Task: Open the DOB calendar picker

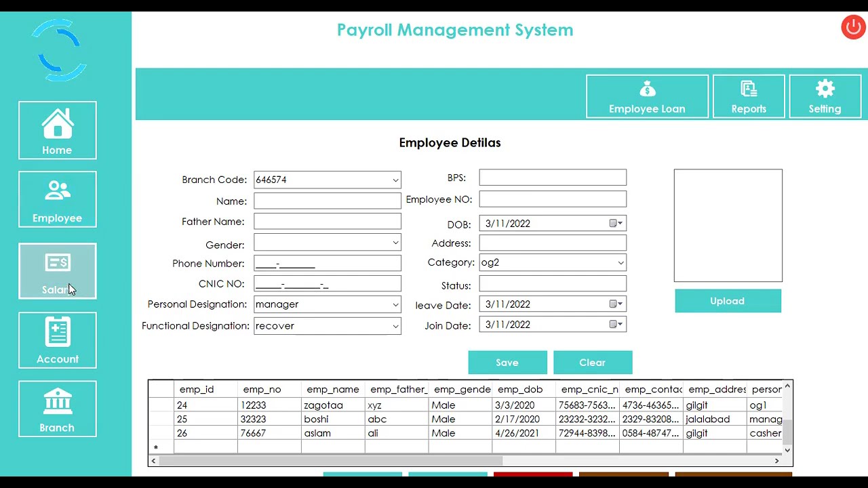Action: (616, 224)
